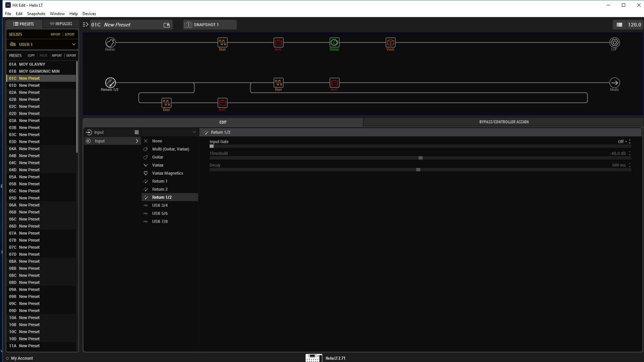
Task: Switch to the BYPASS/CONTROLLER ASSIGN tab
Action: (503, 122)
